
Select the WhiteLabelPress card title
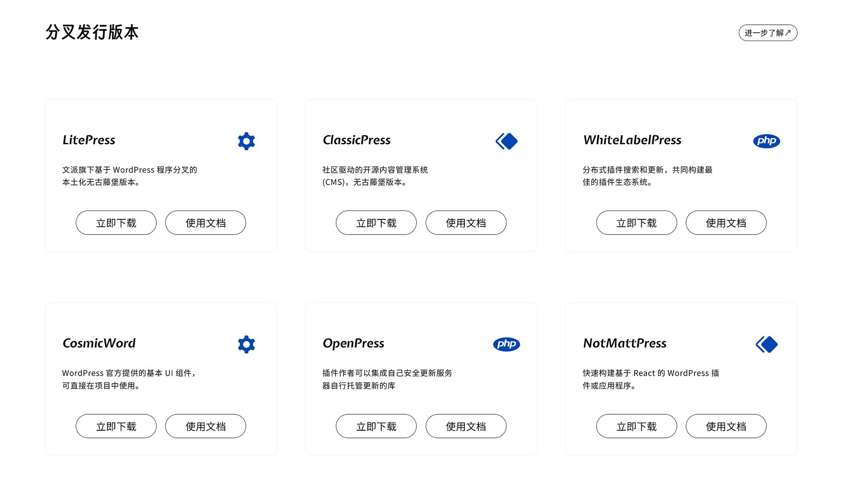click(632, 140)
